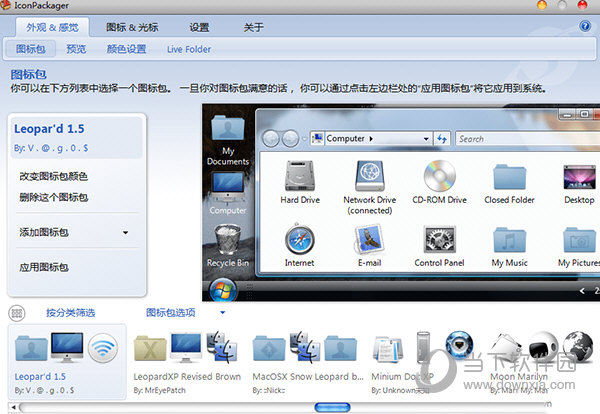The height and width of the screenshot is (414, 600).
Task: Open the 颜色设置 sub-tab
Action: [126, 49]
